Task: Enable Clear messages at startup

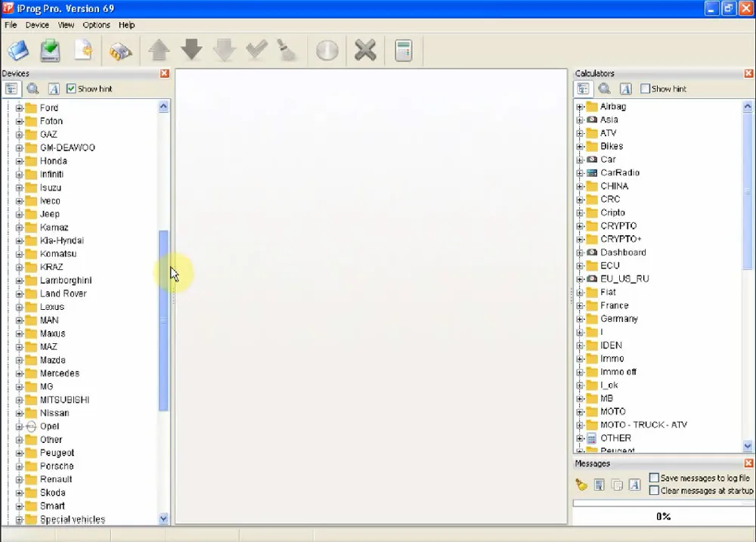Action: pyautogui.click(x=654, y=491)
